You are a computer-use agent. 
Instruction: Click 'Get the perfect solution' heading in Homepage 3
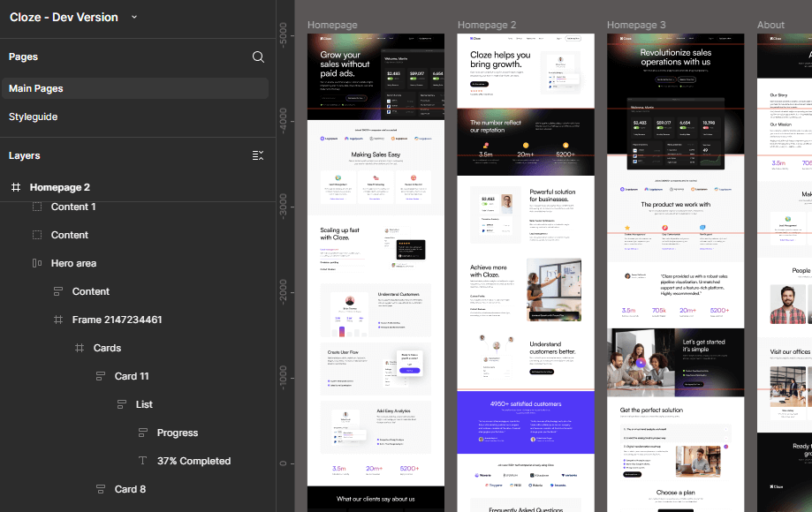pyautogui.click(x=651, y=410)
